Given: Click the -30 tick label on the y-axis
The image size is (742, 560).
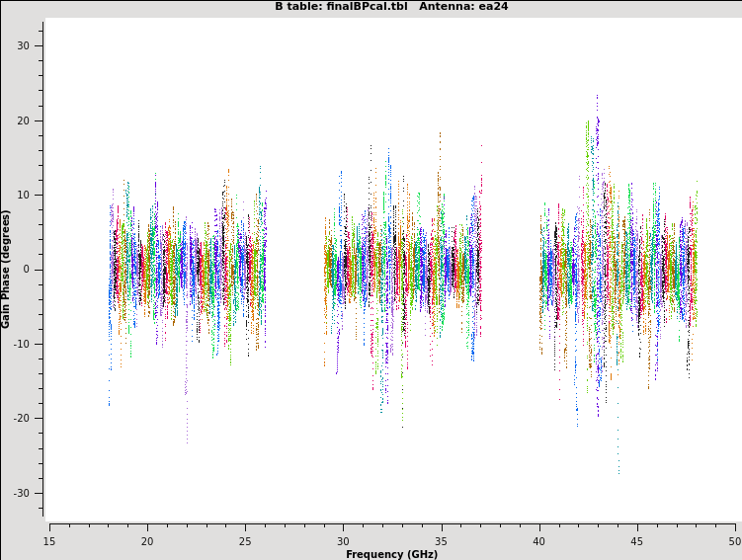Looking at the screenshot, I should pyautogui.click(x=22, y=494).
